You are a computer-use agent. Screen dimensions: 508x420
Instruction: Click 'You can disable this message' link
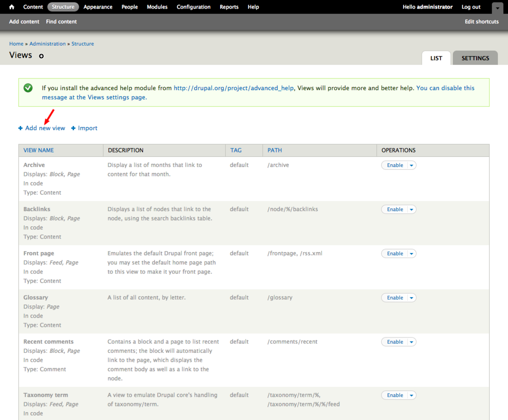pyautogui.click(x=445, y=88)
